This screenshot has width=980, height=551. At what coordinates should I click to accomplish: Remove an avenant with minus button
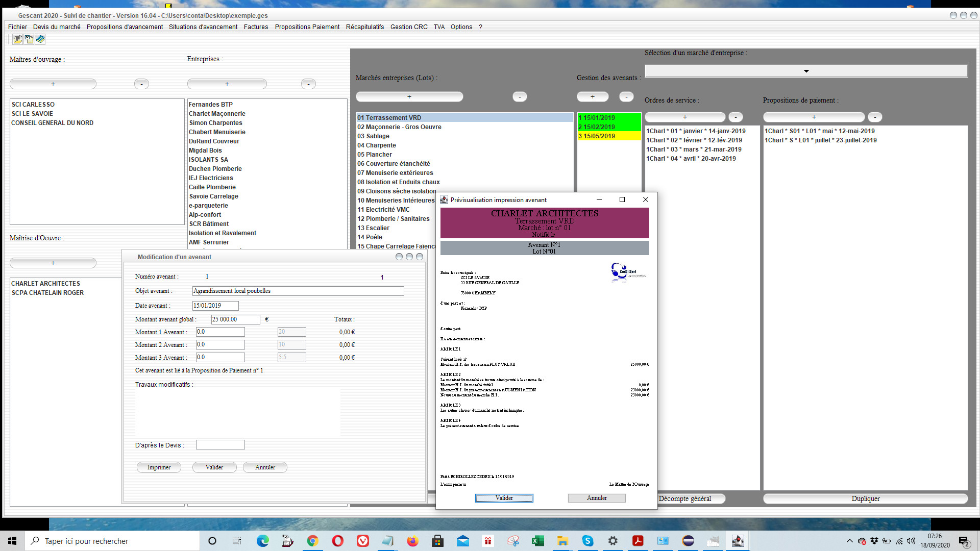pyautogui.click(x=626, y=96)
